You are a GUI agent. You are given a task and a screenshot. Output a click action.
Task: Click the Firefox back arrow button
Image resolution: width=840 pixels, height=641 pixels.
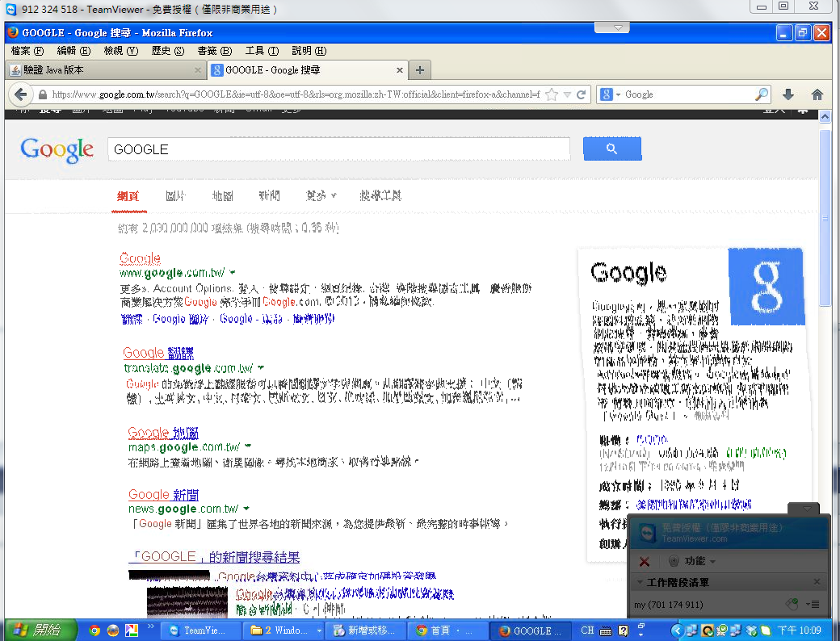coord(20,94)
